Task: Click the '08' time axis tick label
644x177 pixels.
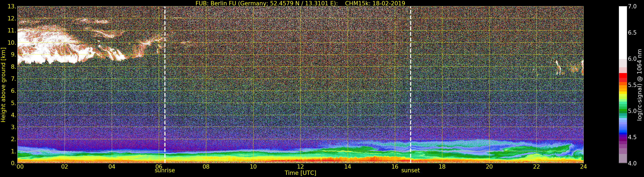Action: 206,167
